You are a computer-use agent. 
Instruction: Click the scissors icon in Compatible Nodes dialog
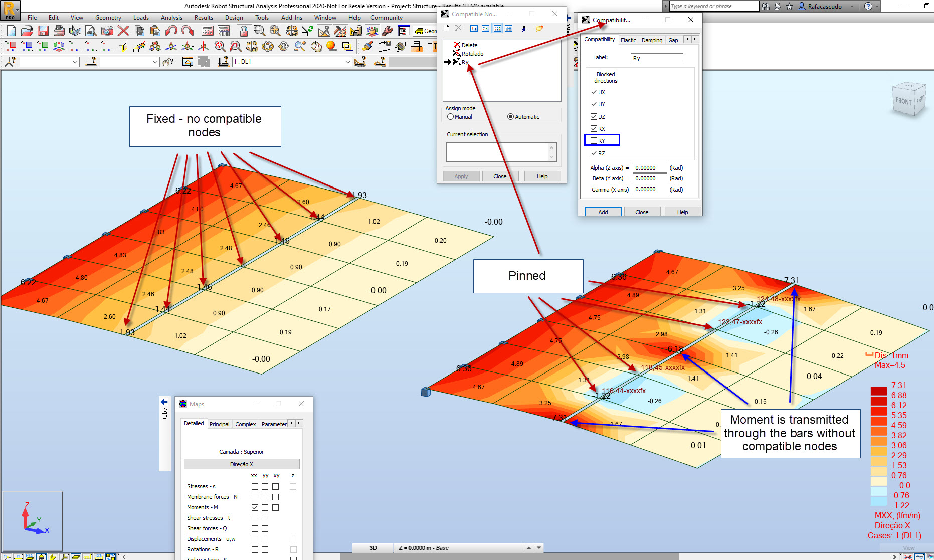point(524,29)
